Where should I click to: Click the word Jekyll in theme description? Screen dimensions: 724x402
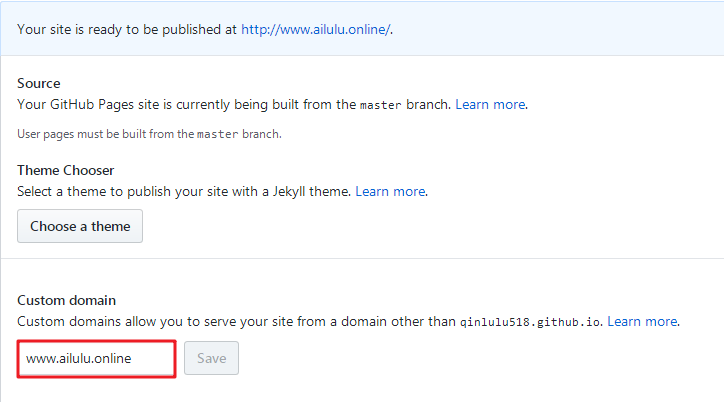pos(289,191)
